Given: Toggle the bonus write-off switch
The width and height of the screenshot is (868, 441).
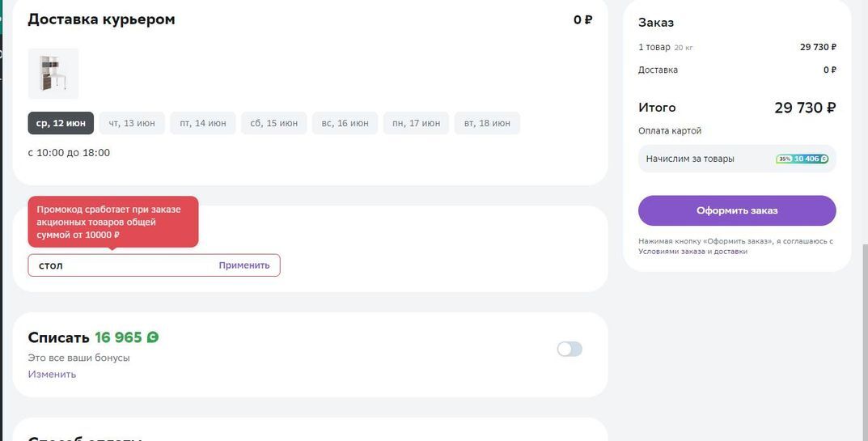Looking at the screenshot, I should point(569,349).
